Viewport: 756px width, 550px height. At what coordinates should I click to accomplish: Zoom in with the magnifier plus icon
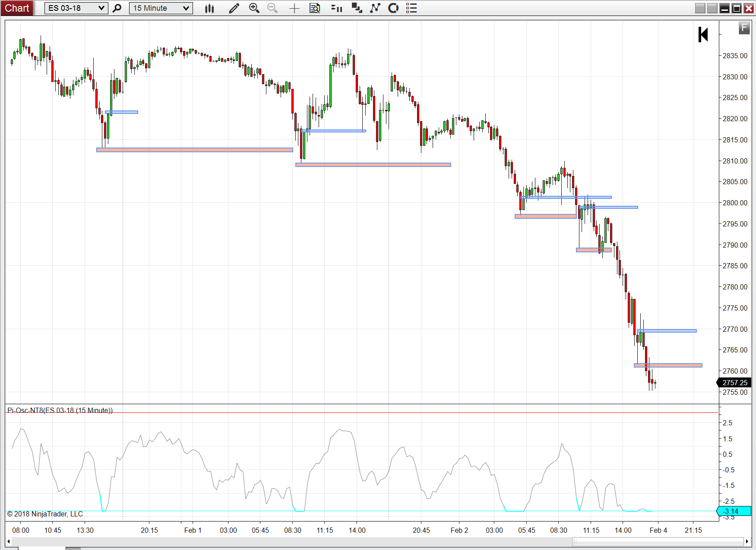254,8
